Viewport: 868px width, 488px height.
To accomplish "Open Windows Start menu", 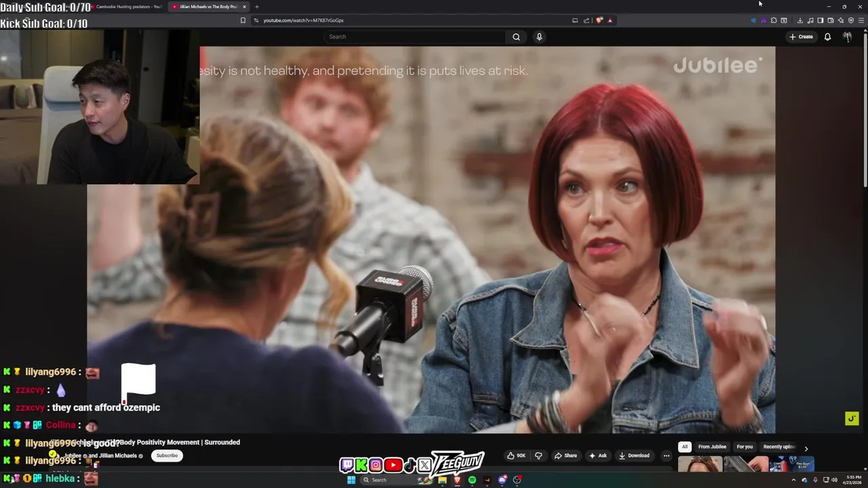I will (351, 480).
